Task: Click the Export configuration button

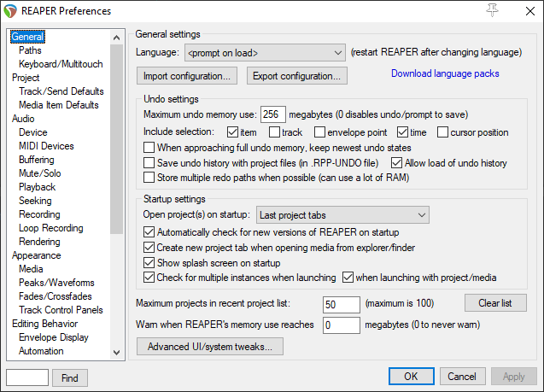Action: click(297, 76)
